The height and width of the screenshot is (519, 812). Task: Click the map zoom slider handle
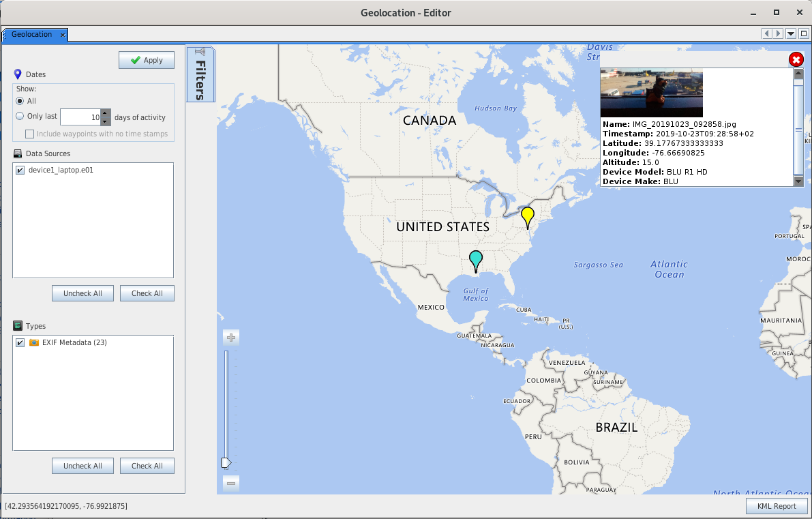(x=226, y=463)
